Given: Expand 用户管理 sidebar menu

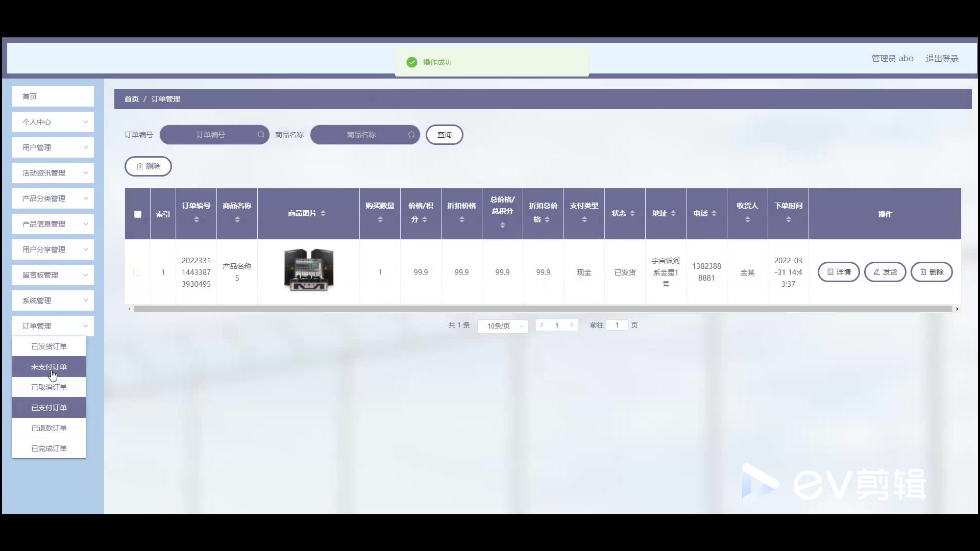Looking at the screenshot, I should [x=53, y=147].
